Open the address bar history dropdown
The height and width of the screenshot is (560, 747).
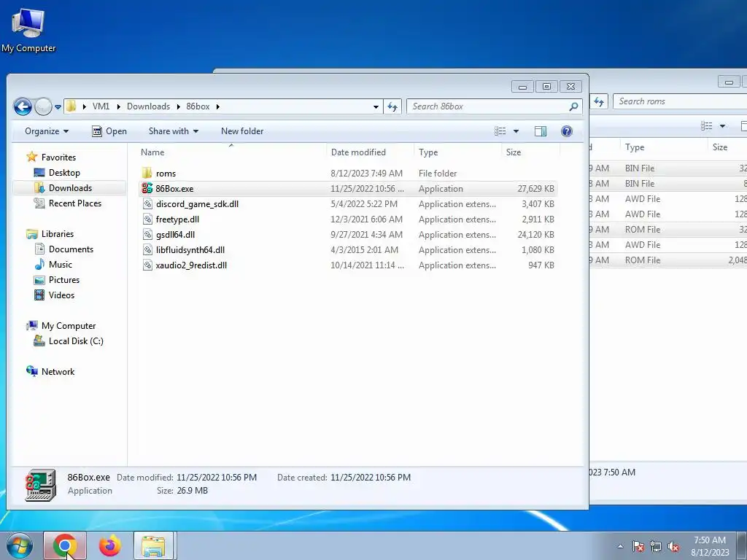coord(376,106)
